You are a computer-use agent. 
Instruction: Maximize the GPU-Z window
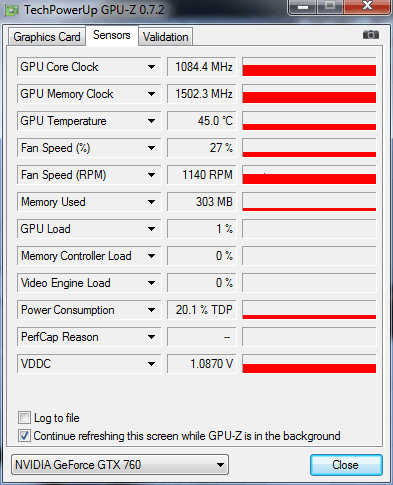pyautogui.click(x=330, y=7)
